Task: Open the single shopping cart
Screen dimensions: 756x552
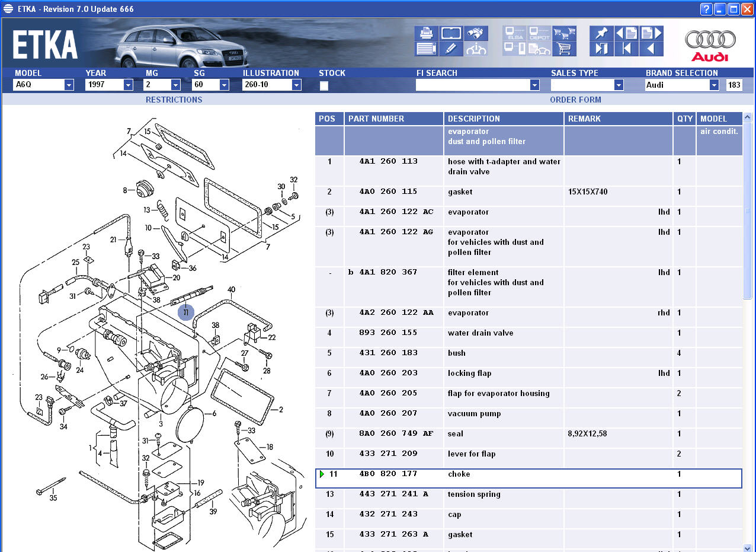Action: [x=564, y=49]
